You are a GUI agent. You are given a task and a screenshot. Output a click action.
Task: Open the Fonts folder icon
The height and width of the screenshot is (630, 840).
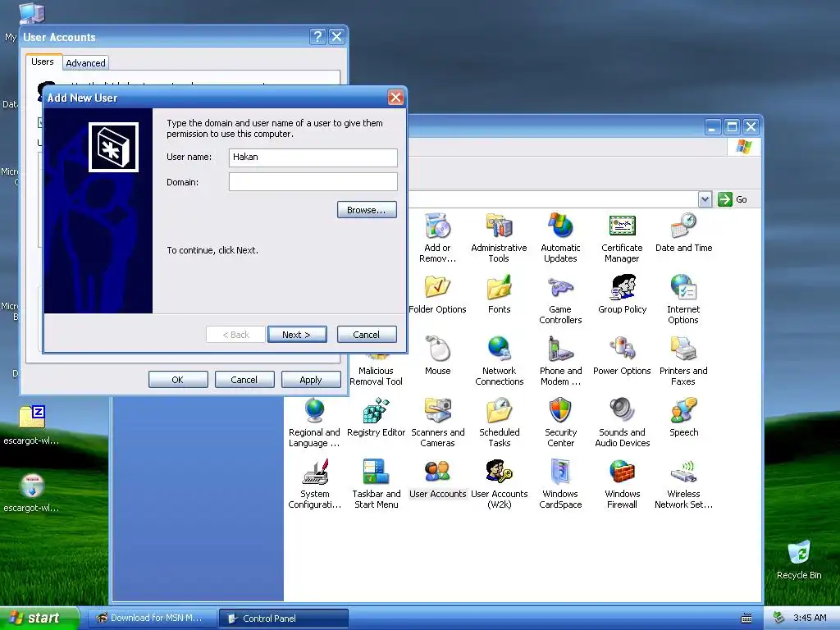coord(499,294)
